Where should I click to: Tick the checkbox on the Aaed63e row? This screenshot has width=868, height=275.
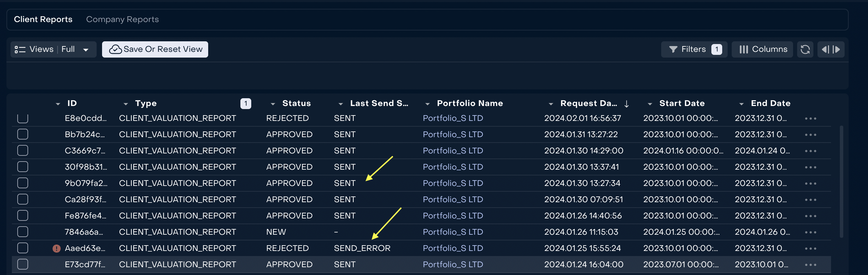pos(23,248)
